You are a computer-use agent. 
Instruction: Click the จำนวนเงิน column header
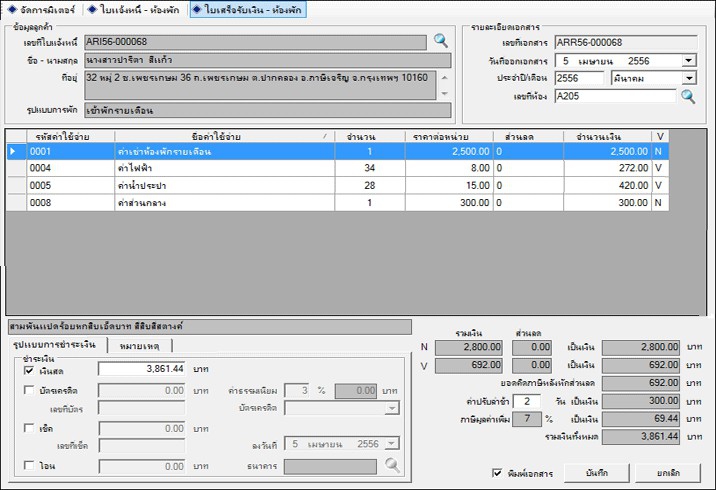(607, 137)
